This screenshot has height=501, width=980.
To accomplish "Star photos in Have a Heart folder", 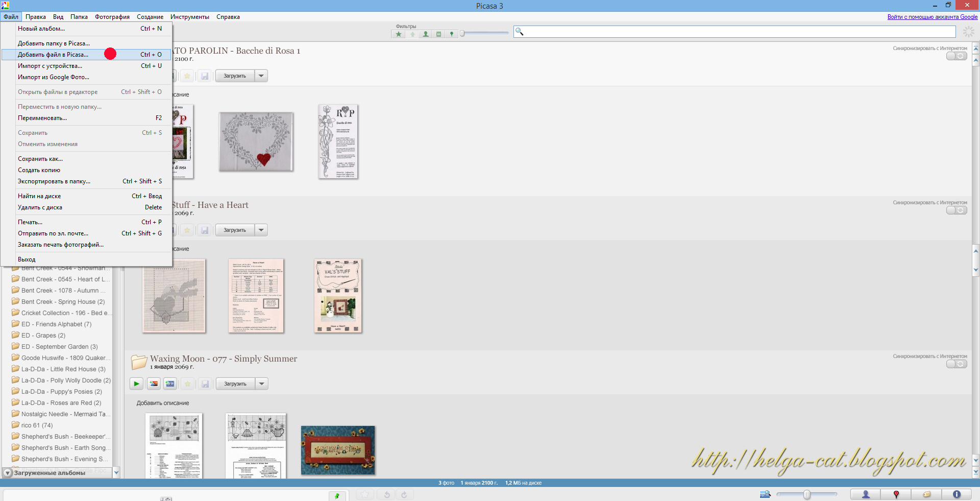I will (x=187, y=230).
